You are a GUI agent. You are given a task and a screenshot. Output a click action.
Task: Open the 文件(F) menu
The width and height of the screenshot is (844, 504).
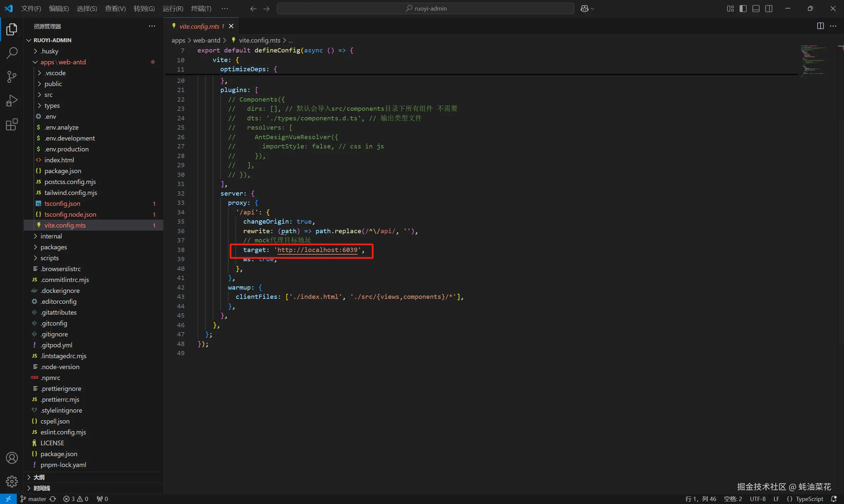point(31,9)
